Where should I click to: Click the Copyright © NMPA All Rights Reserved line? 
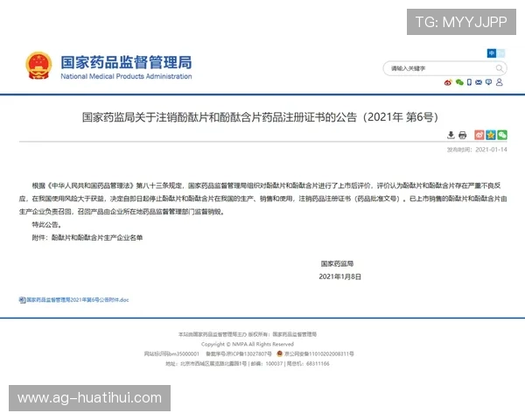coord(248,344)
